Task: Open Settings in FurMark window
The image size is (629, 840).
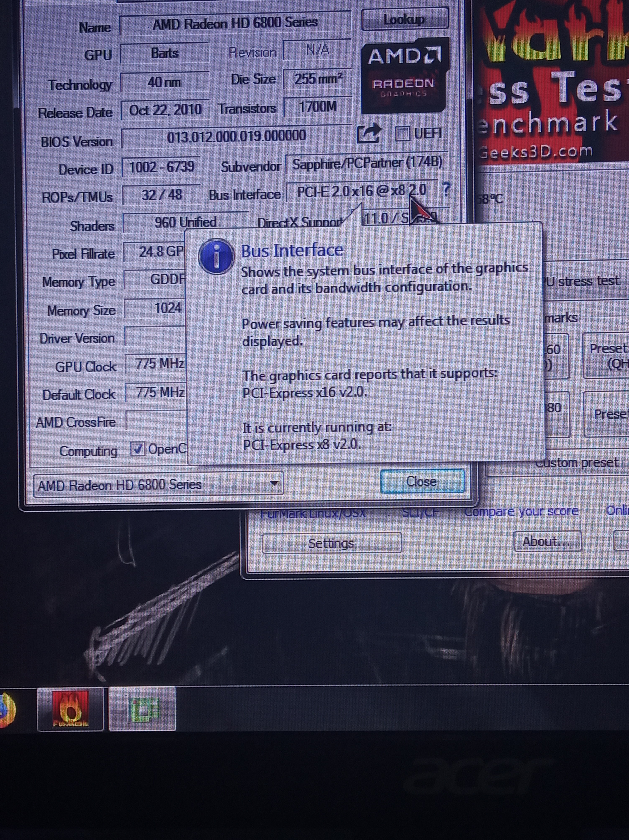Action: [x=331, y=543]
